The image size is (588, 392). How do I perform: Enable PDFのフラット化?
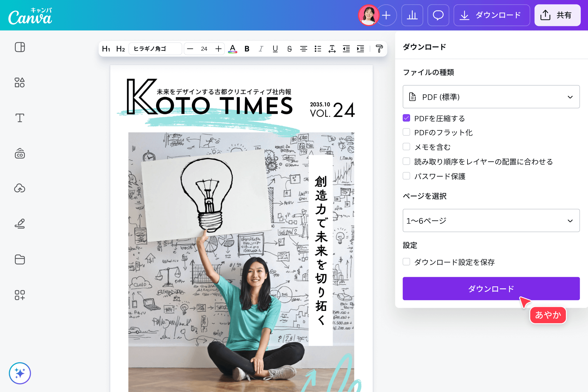(406, 132)
